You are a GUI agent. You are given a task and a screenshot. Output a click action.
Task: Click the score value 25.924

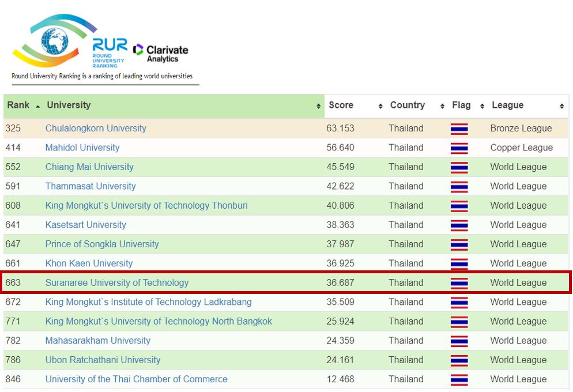340,322
